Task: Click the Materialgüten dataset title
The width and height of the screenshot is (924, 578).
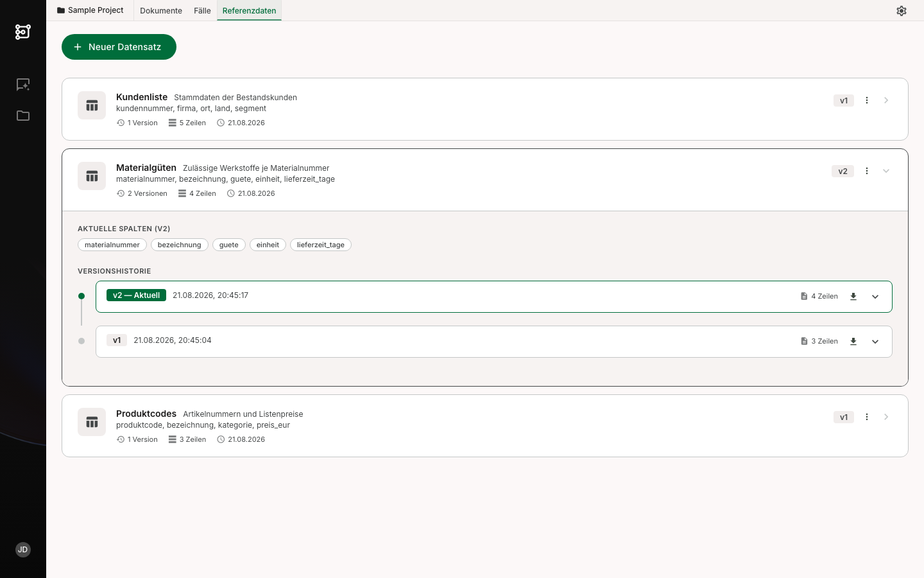Action: (146, 168)
